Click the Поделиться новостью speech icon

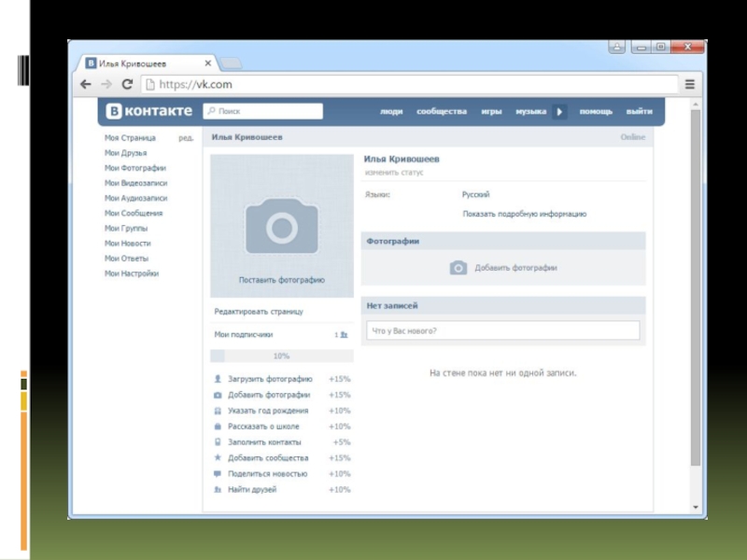point(218,474)
